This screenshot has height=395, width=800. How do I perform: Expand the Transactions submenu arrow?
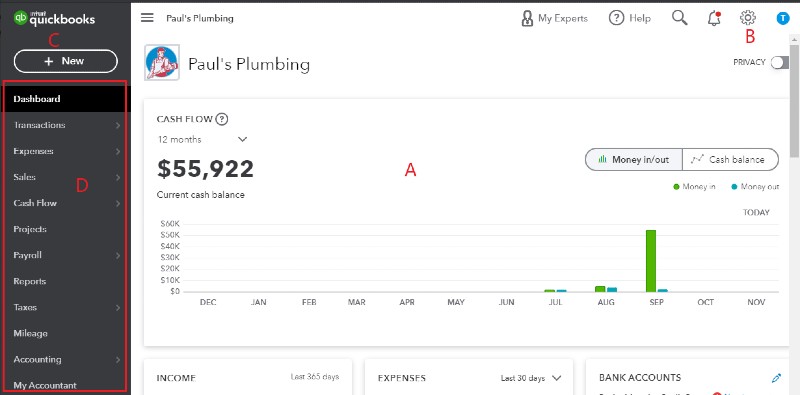(x=118, y=125)
